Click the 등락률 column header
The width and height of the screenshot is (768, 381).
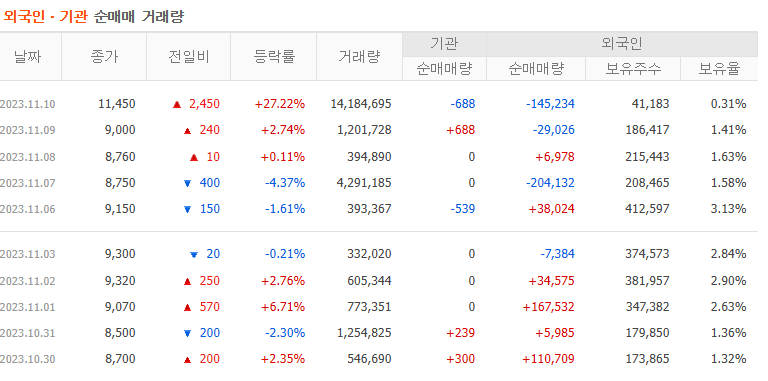click(x=274, y=57)
